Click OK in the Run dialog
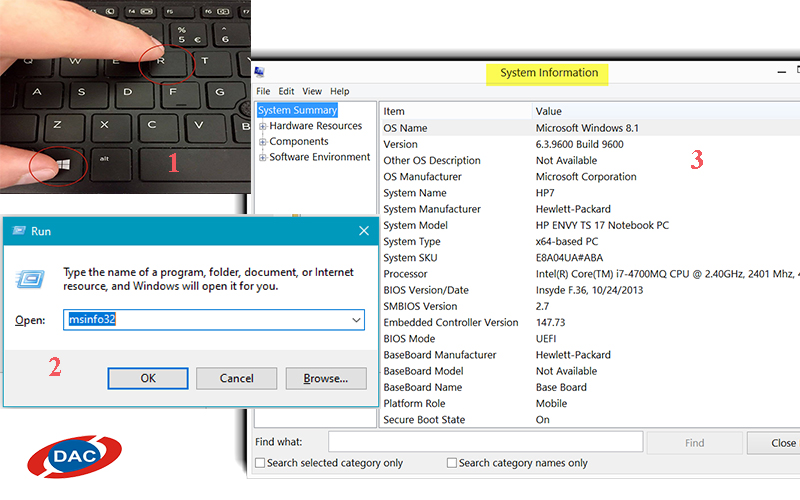Viewport: 800px width, 500px height. (148, 378)
